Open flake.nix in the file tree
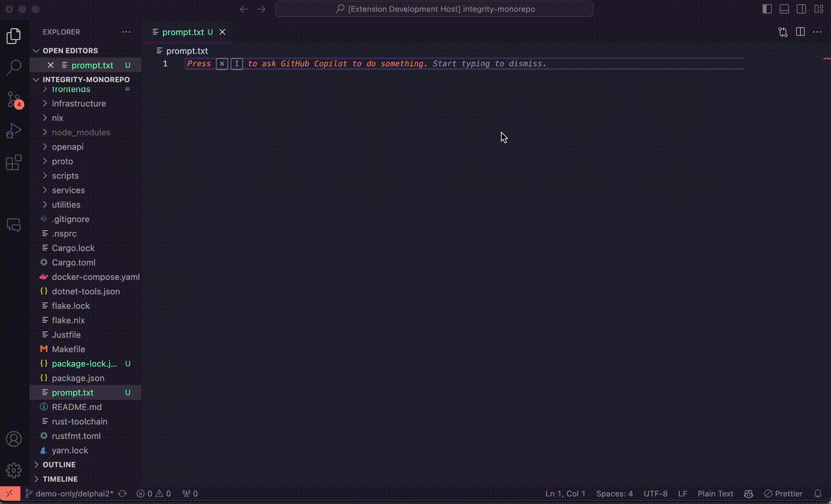 tap(85, 320)
